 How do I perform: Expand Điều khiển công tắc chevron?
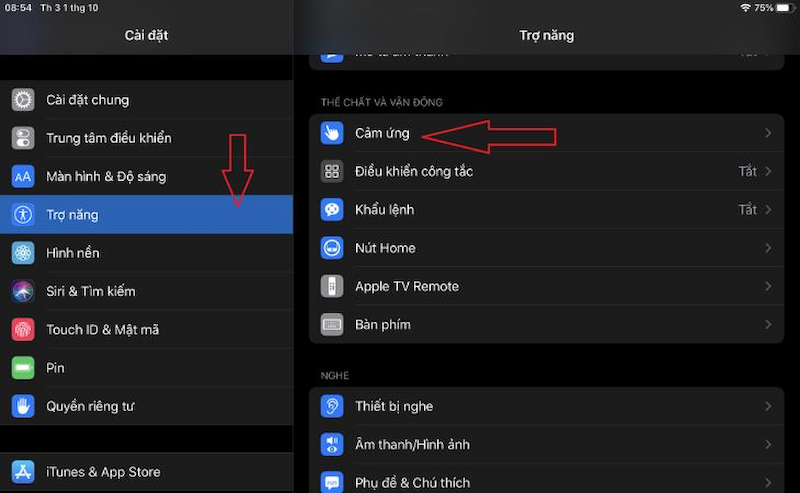(768, 171)
